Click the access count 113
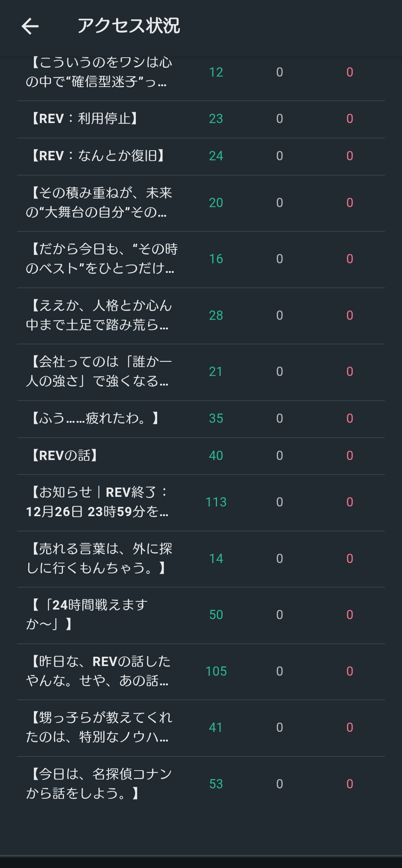 pyautogui.click(x=216, y=502)
